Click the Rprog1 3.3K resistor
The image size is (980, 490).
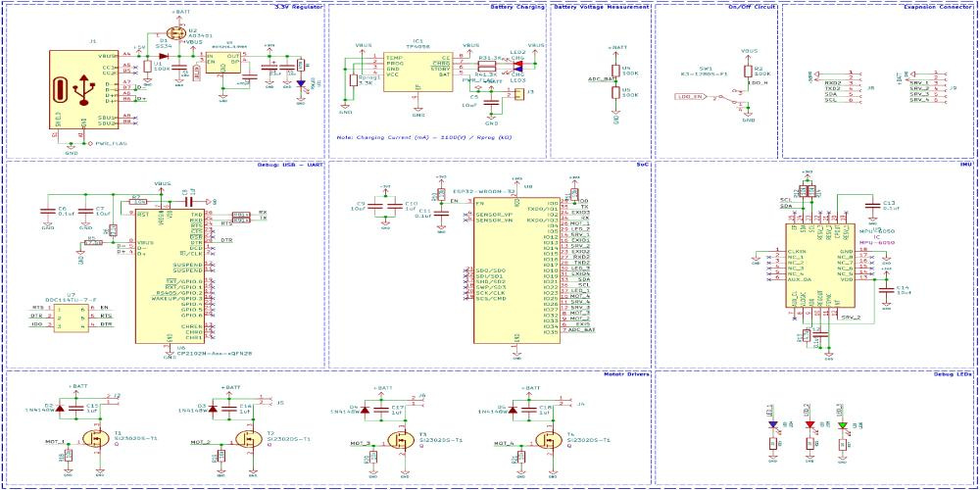pos(354,81)
